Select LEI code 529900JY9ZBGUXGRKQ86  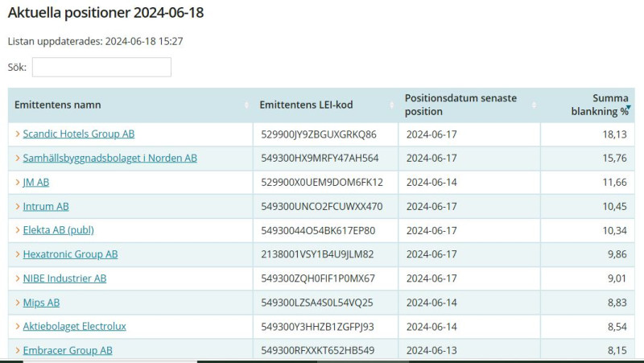click(x=319, y=134)
